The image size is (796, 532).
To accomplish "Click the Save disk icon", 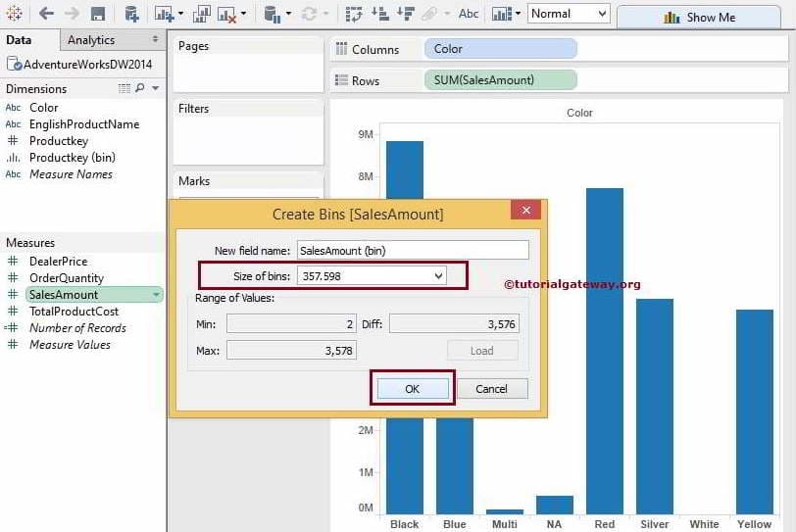I will tap(97, 14).
